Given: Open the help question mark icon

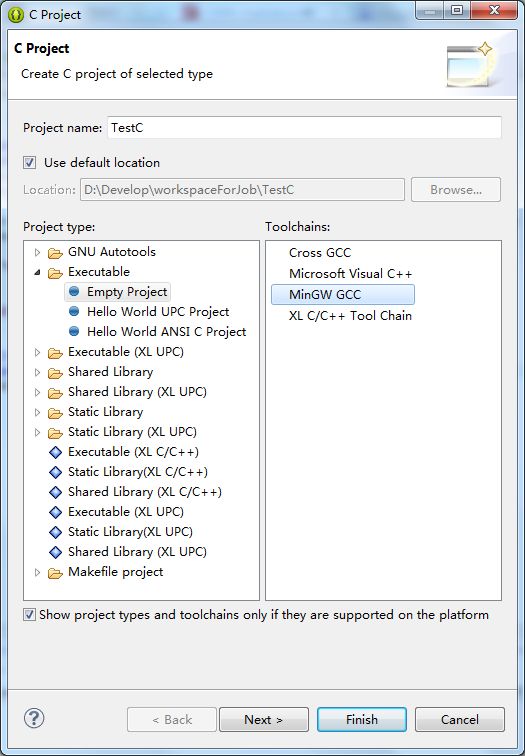Looking at the screenshot, I should pos(34,718).
